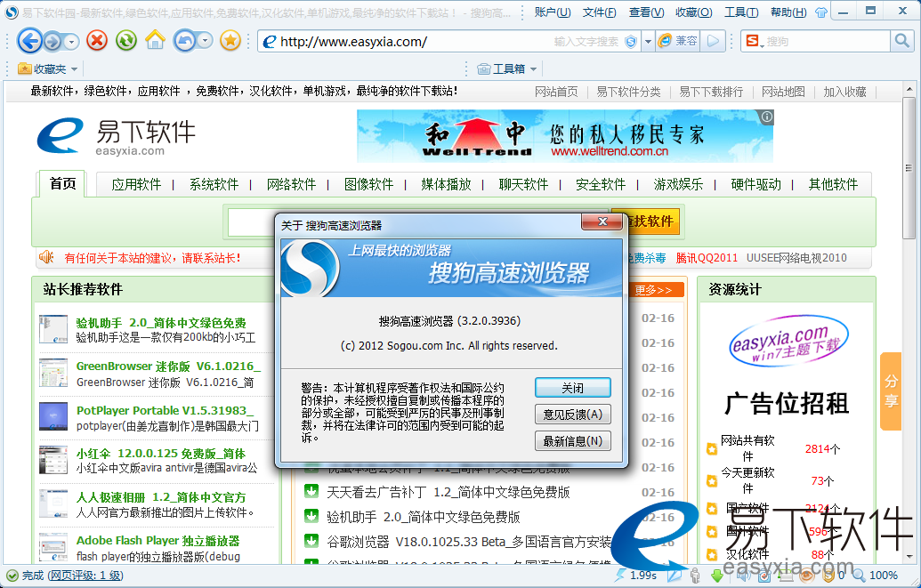Click the forward navigation arrow
The width and height of the screenshot is (921, 588).
pos(53,41)
